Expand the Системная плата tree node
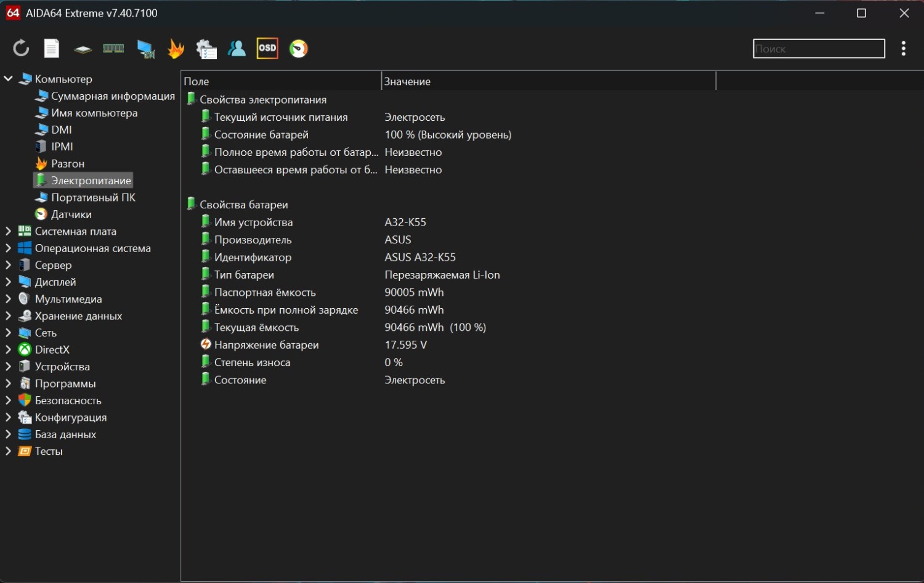 click(x=9, y=231)
